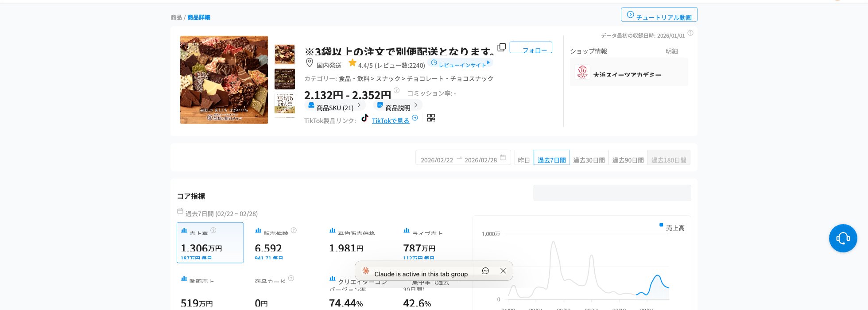This screenshot has width=868, height=310.
Task: Select the 過去180日間 time range tab
Action: pyautogui.click(x=669, y=158)
